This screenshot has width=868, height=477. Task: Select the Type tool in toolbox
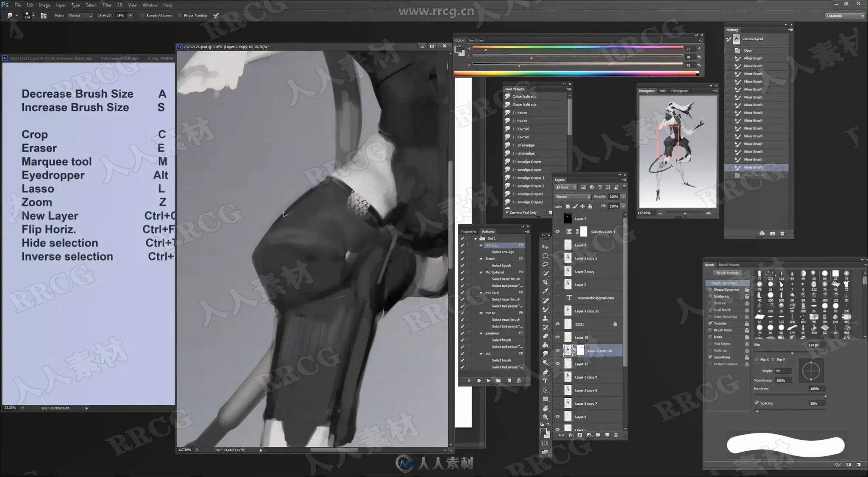coord(545,381)
